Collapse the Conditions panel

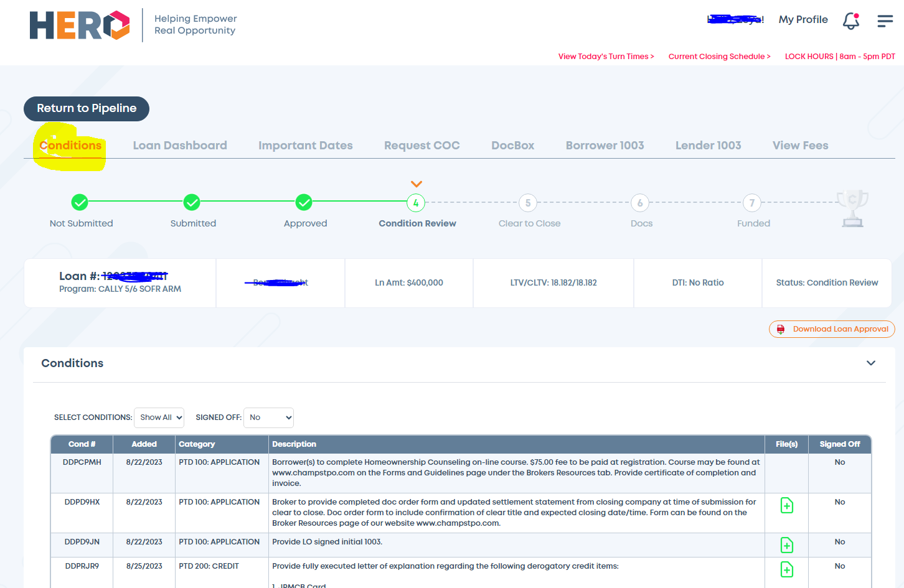tap(871, 363)
